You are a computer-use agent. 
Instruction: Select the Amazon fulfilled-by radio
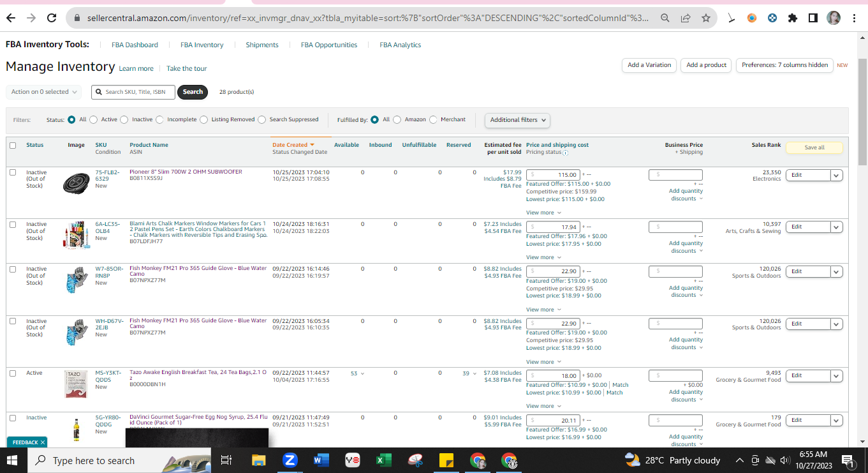[x=397, y=119]
